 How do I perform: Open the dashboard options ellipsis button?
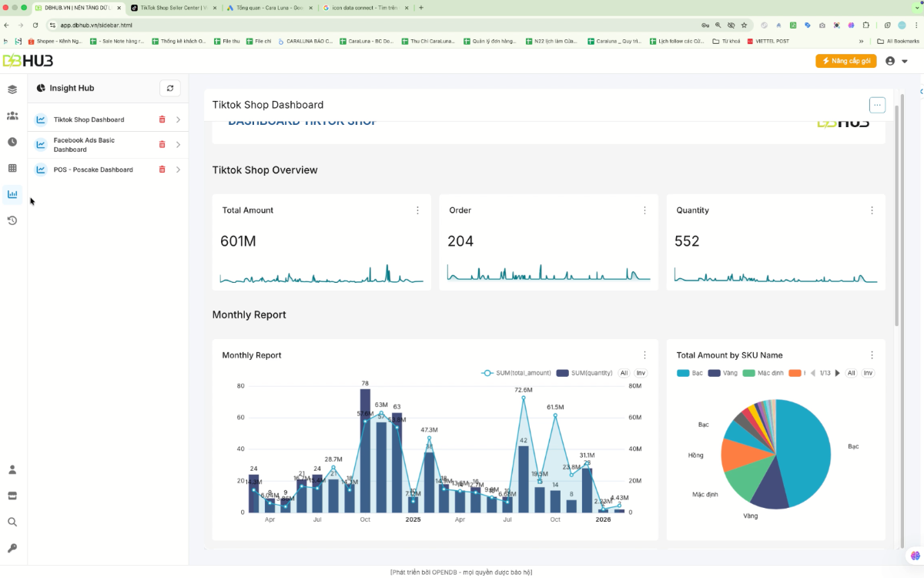coord(877,105)
